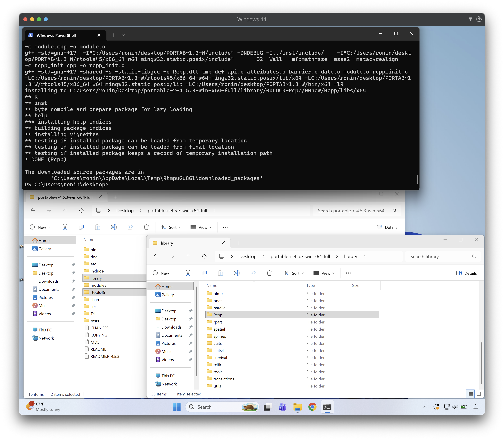504x440 pixels.
Task: Open the Sort options dropdown
Action: pyautogui.click(x=294, y=273)
